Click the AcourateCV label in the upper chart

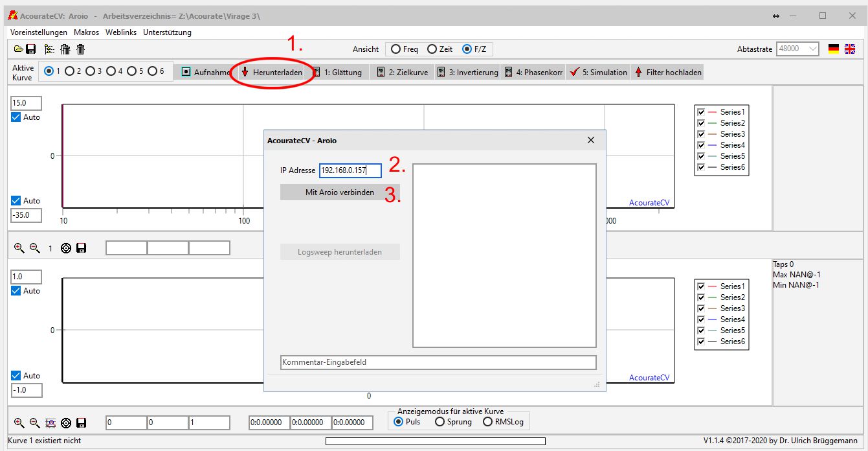649,203
